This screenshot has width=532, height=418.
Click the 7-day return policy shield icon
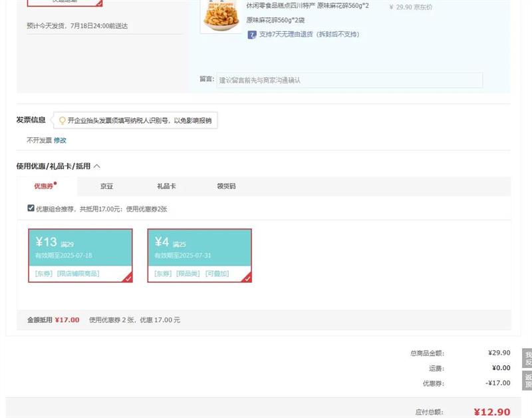252,35
